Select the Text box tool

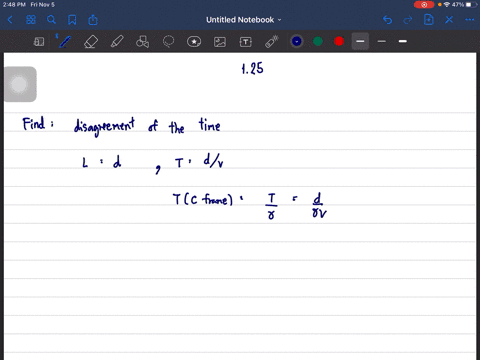[x=246, y=42]
